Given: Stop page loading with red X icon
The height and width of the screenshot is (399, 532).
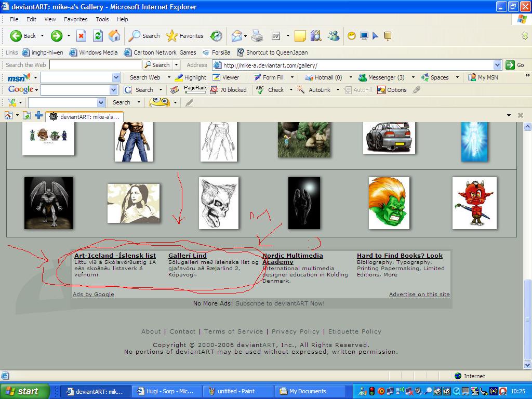Looking at the screenshot, I should 81,36.
